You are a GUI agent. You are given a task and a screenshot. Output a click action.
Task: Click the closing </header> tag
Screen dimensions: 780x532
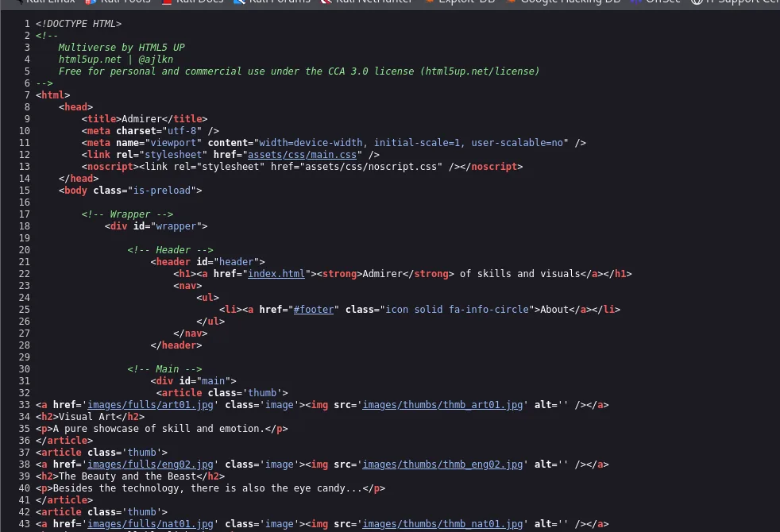tap(176, 345)
